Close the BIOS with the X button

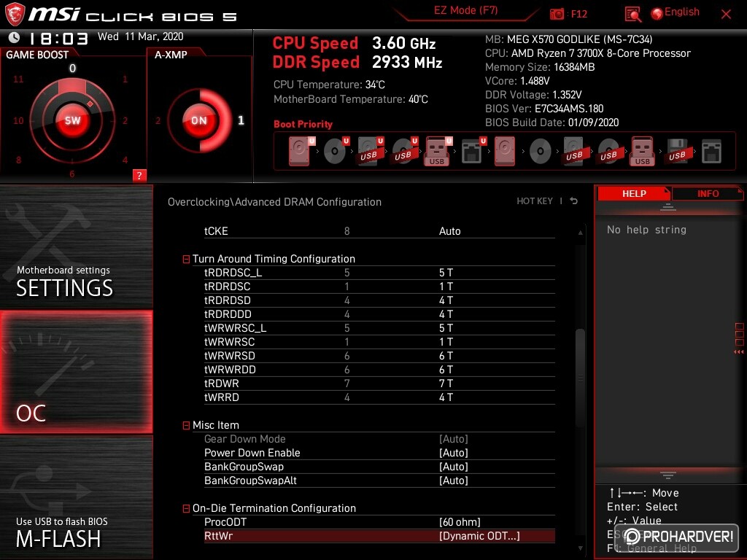coord(726,15)
